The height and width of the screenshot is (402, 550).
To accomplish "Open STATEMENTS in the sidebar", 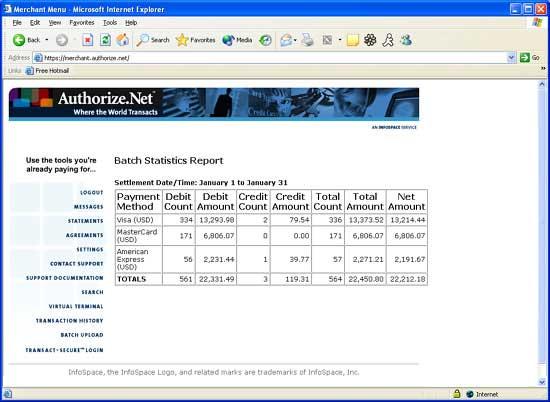I will click(86, 221).
